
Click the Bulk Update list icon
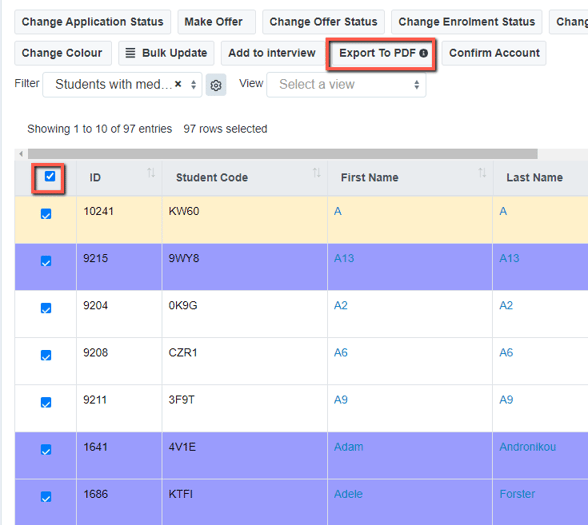[x=130, y=53]
